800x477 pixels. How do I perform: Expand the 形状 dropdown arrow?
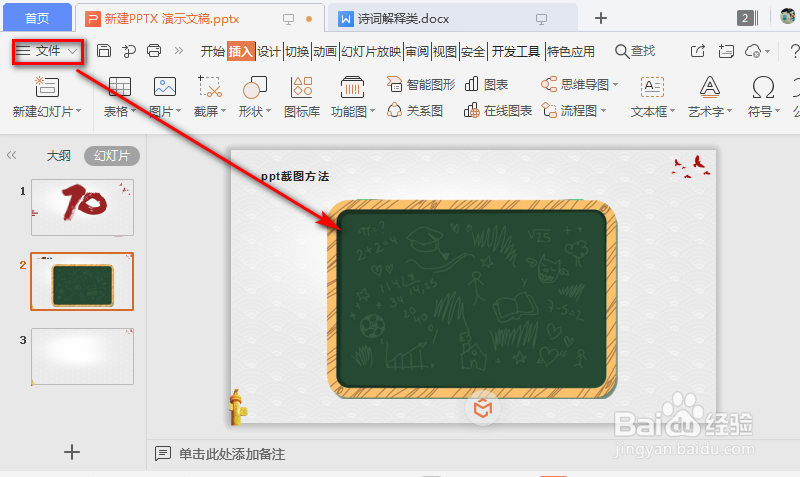pyautogui.click(x=268, y=111)
